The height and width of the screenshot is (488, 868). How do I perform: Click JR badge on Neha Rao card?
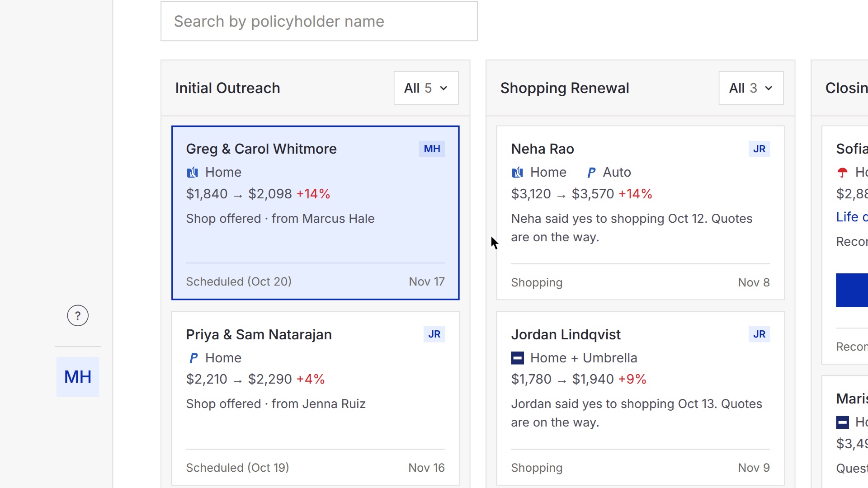pos(759,149)
